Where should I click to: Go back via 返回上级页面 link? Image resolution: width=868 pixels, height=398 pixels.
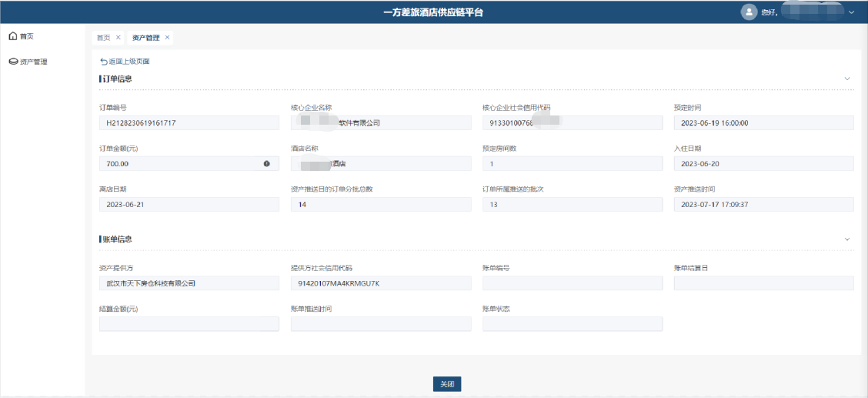(129, 61)
